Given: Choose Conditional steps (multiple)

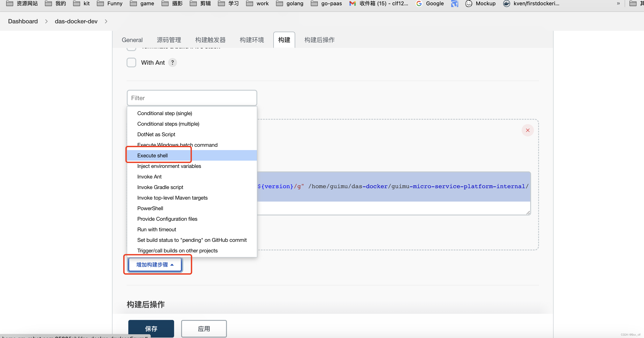Looking at the screenshot, I should pyautogui.click(x=192, y=124).
